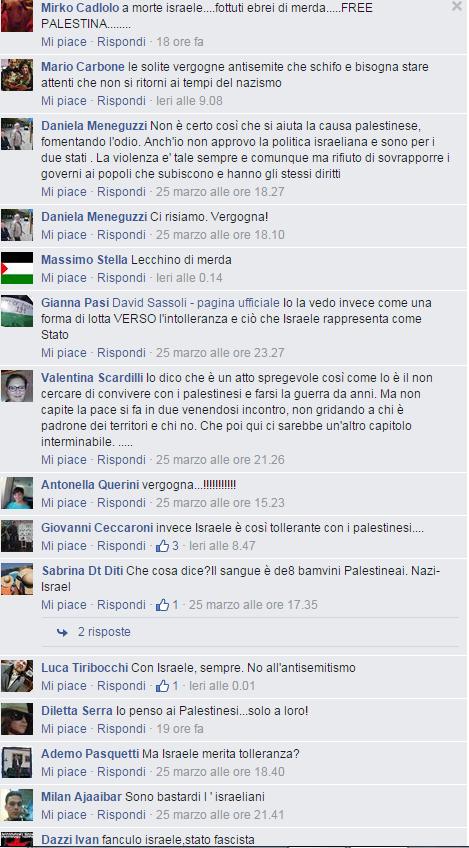469x848 pixels.
Task: Like Daniela Meneguzzi's 'Ci risiamo. Vergogna!' comment
Action: (x=64, y=235)
